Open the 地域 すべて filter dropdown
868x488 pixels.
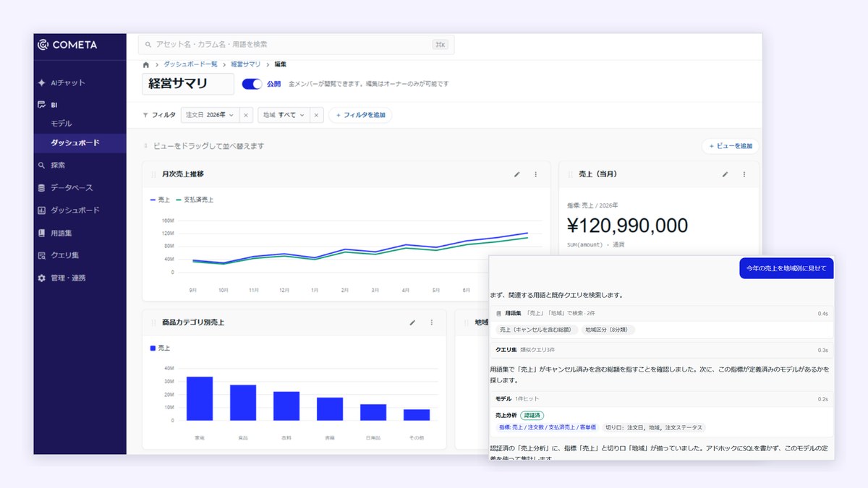click(284, 115)
